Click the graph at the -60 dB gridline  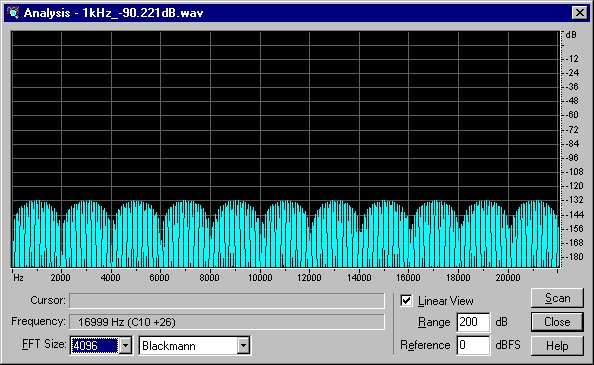(285, 115)
